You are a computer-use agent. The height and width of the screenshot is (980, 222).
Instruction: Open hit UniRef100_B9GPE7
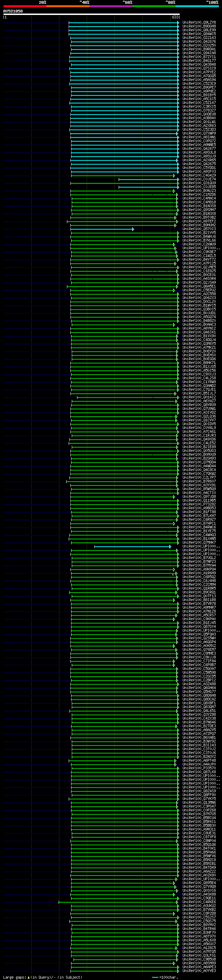coord(199,88)
